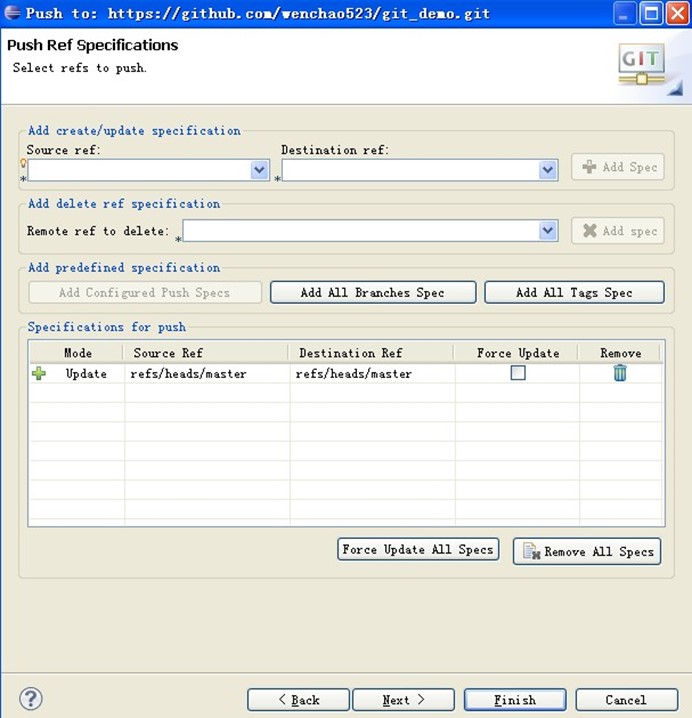Open the help question mark icon
This screenshot has height=718, width=692.
click(31, 699)
